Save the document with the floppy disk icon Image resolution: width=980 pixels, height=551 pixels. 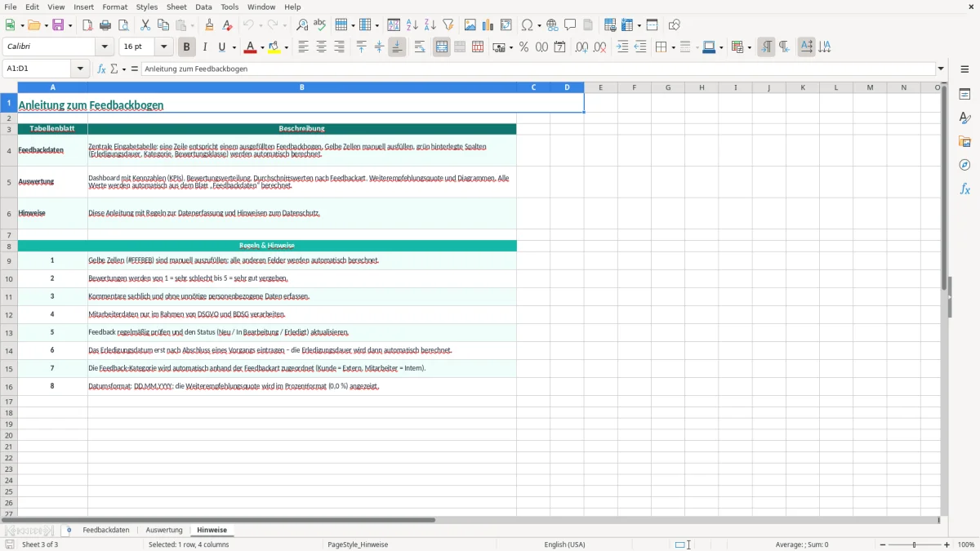pyautogui.click(x=58, y=25)
